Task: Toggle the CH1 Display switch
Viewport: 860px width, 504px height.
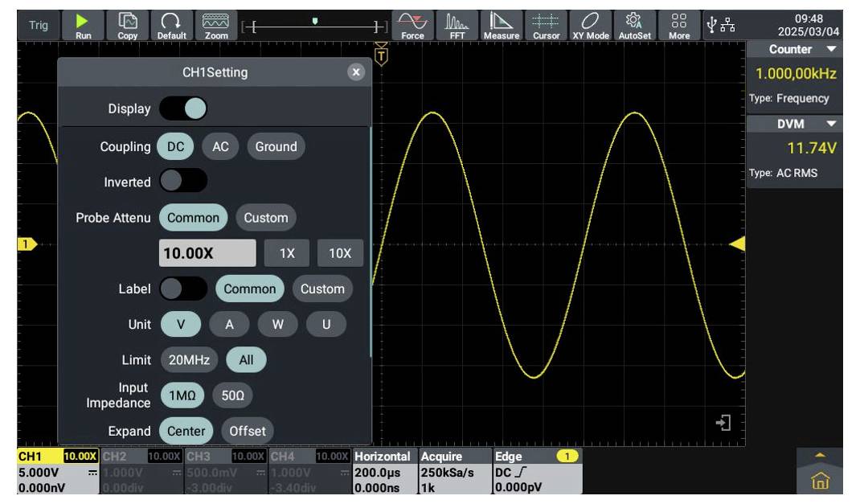Action: click(x=183, y=109)
